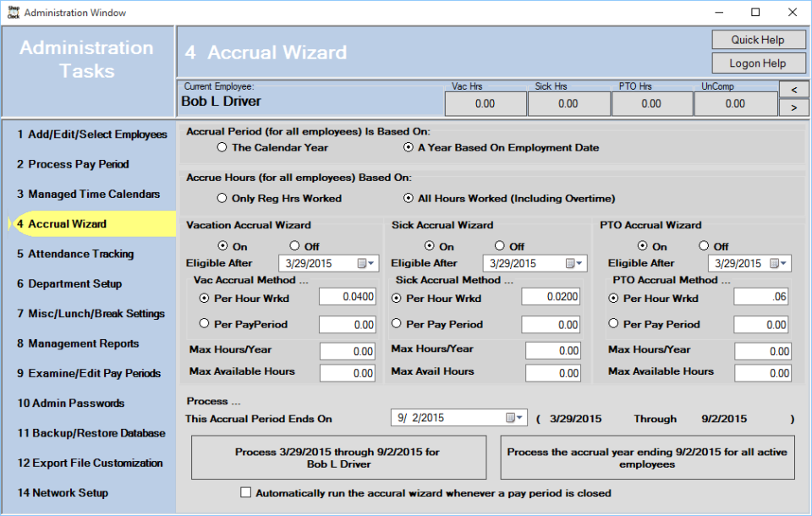Select The Calendar Year accrual period

point(222,147)
